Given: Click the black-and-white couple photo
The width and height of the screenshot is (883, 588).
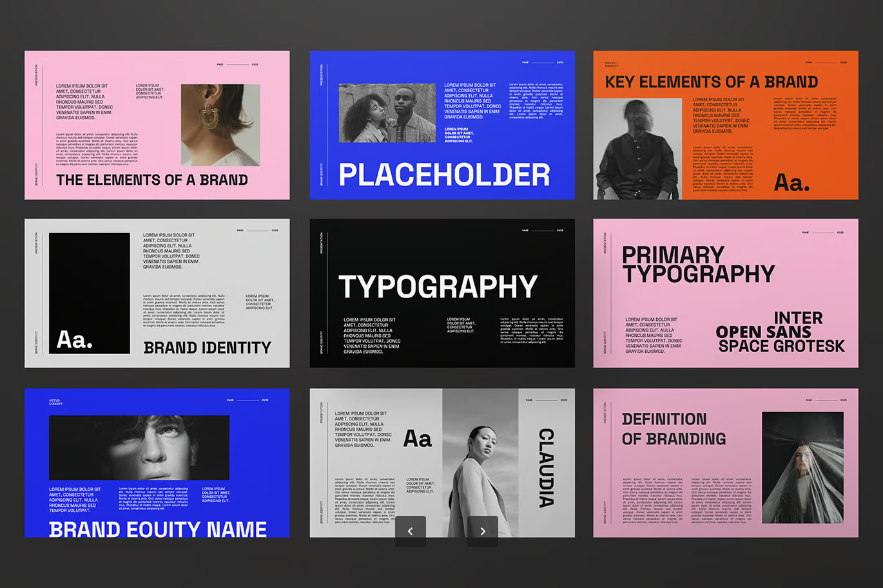Looking at the screenshot, I should coord(387,113).
